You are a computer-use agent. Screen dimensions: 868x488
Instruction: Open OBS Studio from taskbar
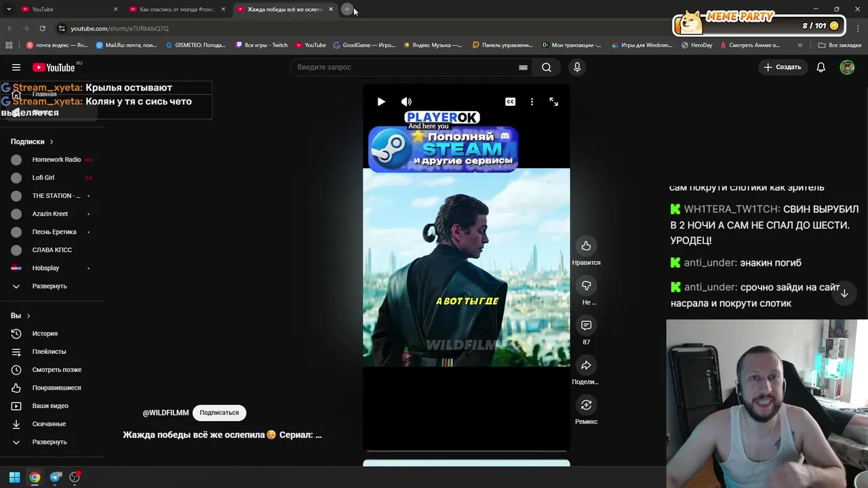click(75, 477)
